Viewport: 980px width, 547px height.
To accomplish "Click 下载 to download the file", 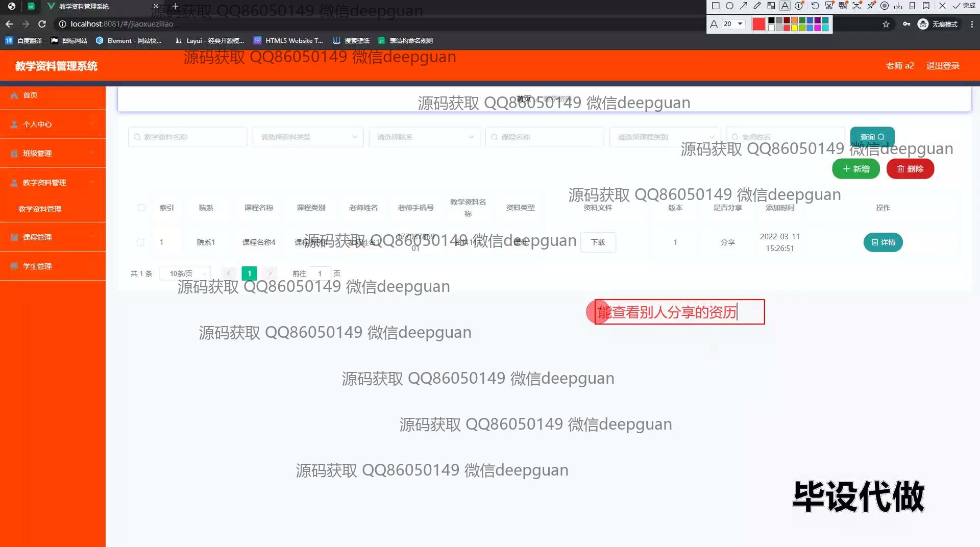I will pyautogui.click(x=598, y=242).
